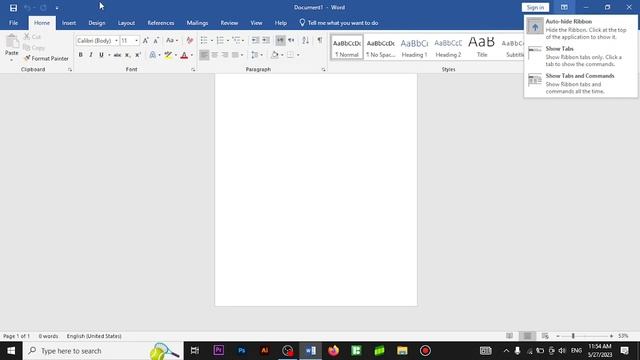
Task: Open Photoshop from the taskbar
Action: click(242, 351)
